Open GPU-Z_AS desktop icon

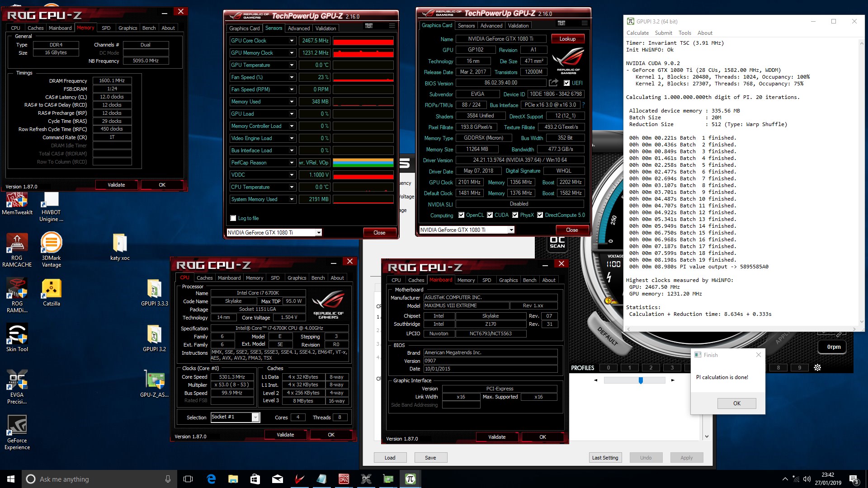(154, 384)
